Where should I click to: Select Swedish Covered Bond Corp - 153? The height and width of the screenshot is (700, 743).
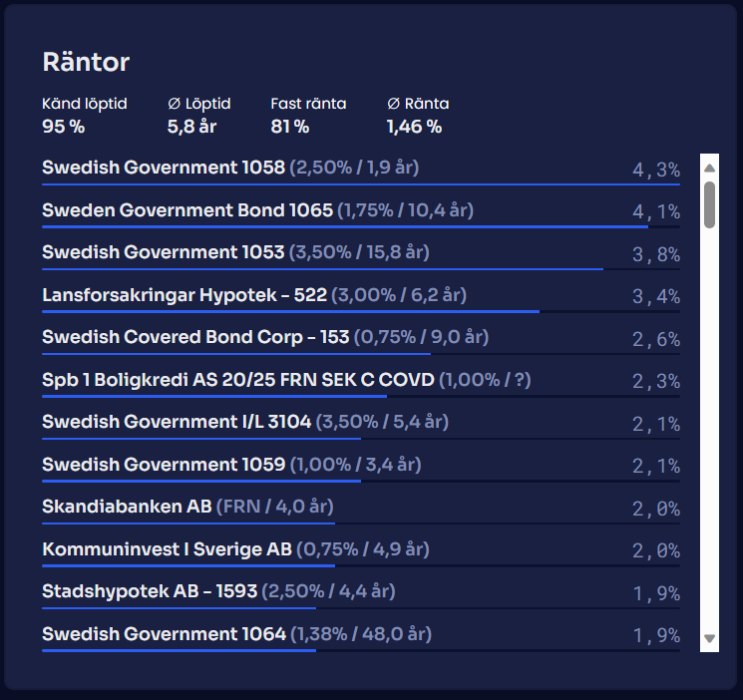(x=195, y=337)
